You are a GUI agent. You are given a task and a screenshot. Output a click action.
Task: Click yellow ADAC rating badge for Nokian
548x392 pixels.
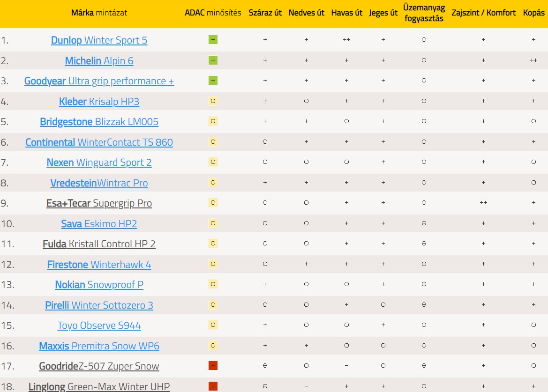pyautogui.click(x=213, y=284)
